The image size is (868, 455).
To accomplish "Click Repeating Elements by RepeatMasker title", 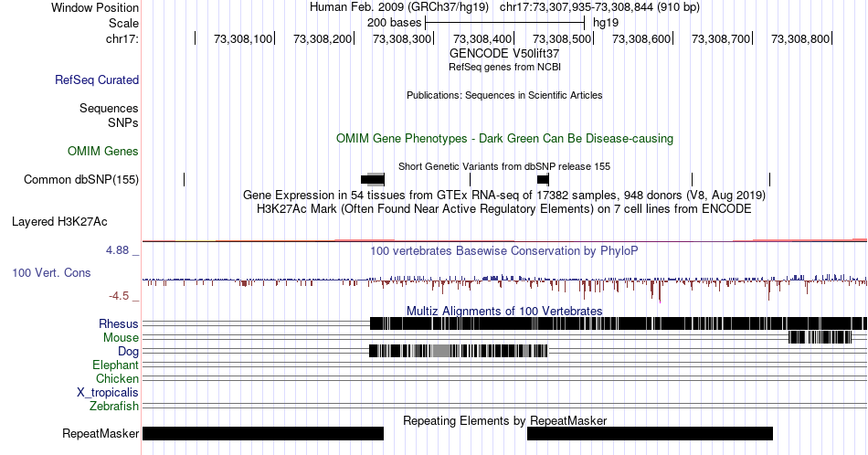I will point(504,420).
